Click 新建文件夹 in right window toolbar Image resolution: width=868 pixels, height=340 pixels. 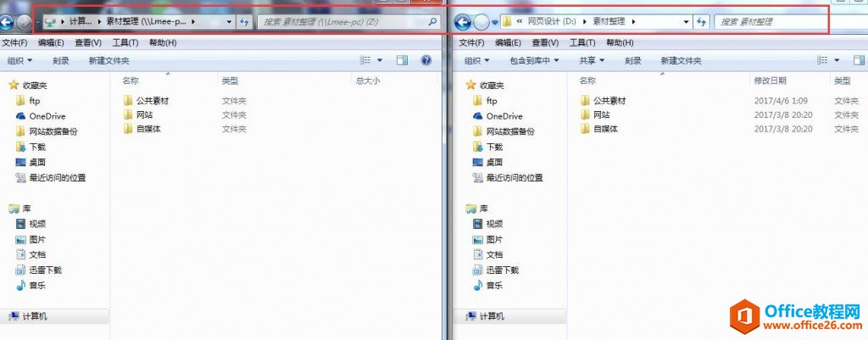(x=682, y=61)
